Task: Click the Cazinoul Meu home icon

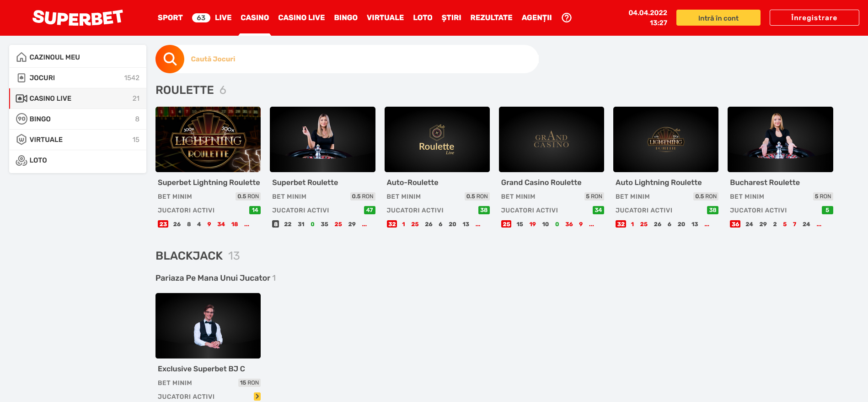Action: coord(21,57)
